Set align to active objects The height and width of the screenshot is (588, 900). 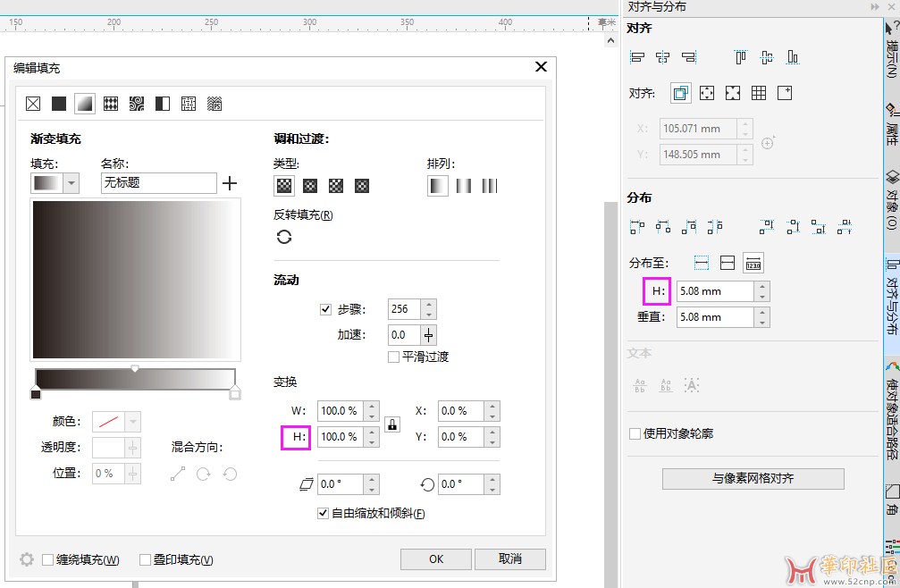pos(681,93)
